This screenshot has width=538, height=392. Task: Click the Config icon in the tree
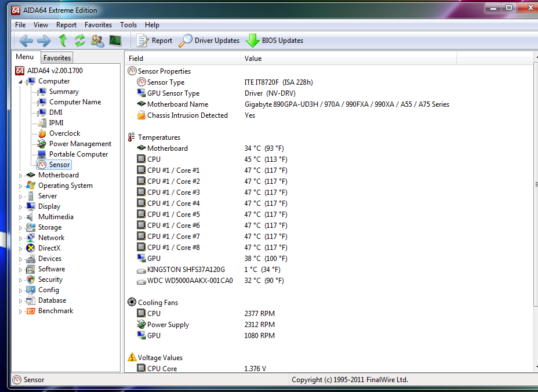pyautogui.click(x=31, y=290)
